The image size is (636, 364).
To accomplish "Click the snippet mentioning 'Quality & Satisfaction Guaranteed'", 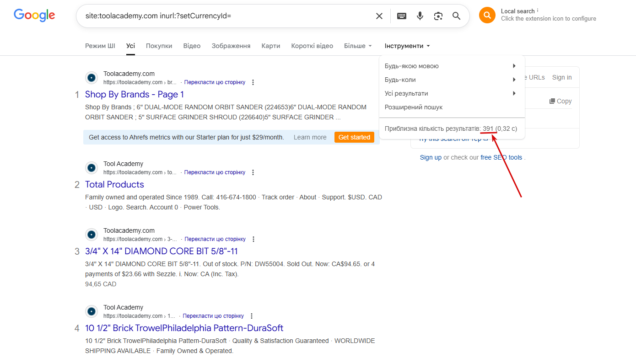I will [x=230, y=346].
